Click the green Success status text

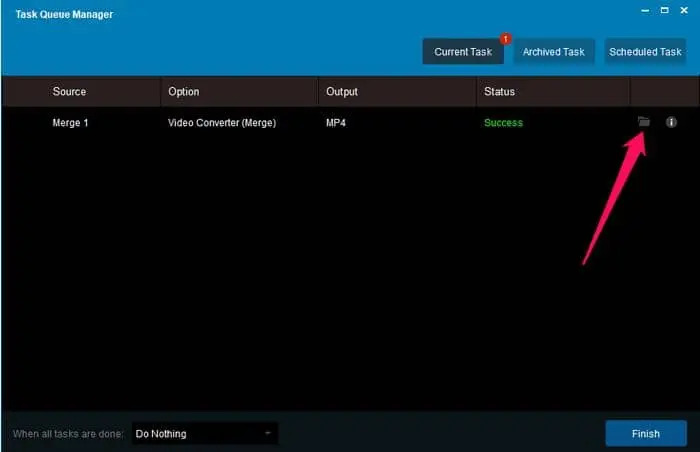tap(503, 123)
